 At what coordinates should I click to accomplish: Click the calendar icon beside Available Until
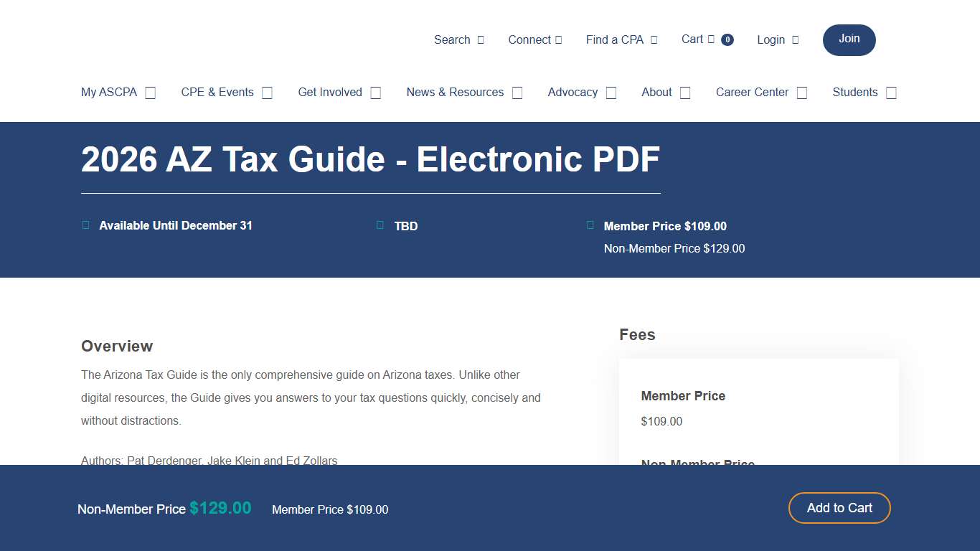tap(85, 225)
